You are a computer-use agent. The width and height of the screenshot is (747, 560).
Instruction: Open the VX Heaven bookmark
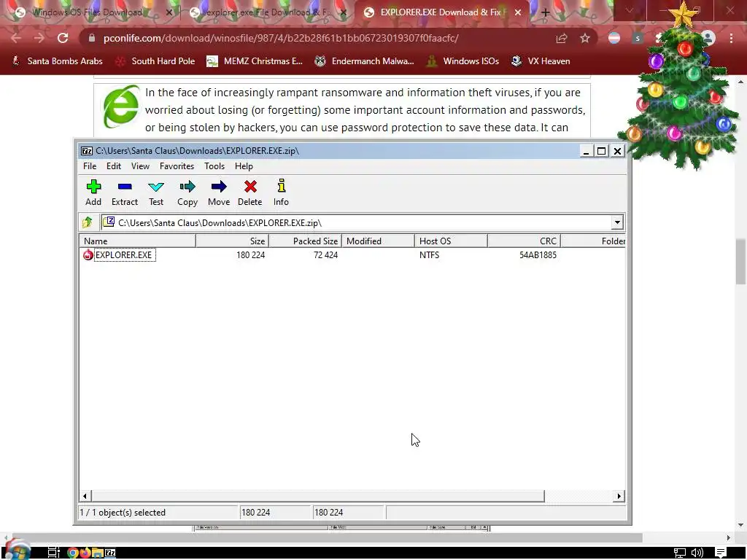tap(541, 61)
